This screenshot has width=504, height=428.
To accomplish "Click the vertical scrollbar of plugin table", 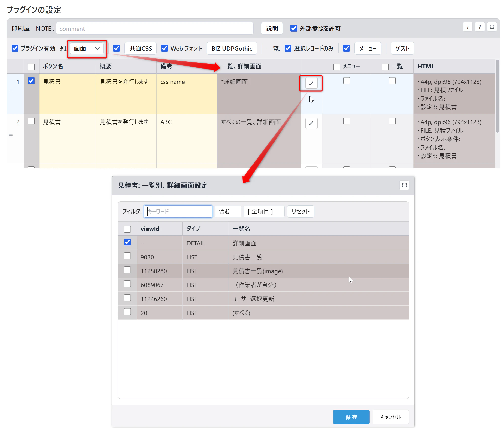I will [497, 96].
